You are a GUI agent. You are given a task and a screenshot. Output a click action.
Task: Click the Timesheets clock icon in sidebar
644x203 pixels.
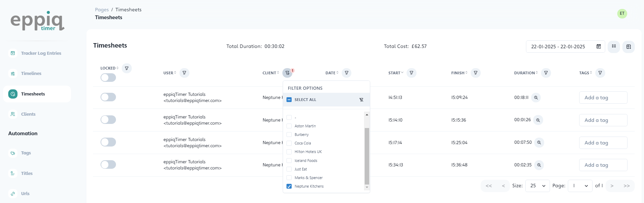pyautogui.click(x=13, y=94)
